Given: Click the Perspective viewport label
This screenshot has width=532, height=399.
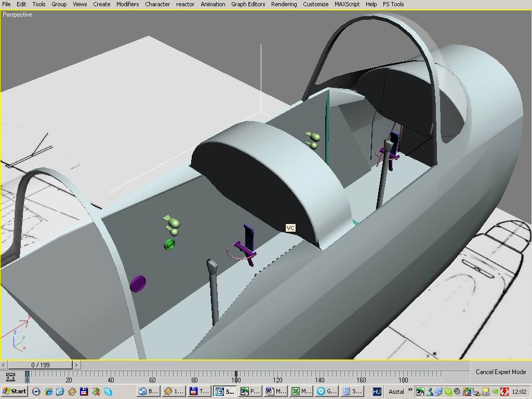Looking at the screenshot, I should (17, 15).
